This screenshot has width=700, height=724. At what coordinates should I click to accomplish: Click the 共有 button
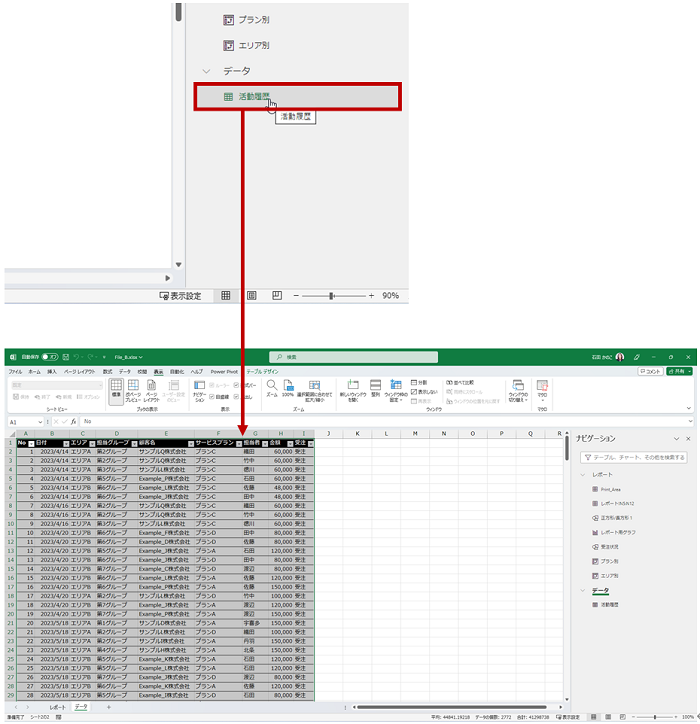[x=681, y=371]
